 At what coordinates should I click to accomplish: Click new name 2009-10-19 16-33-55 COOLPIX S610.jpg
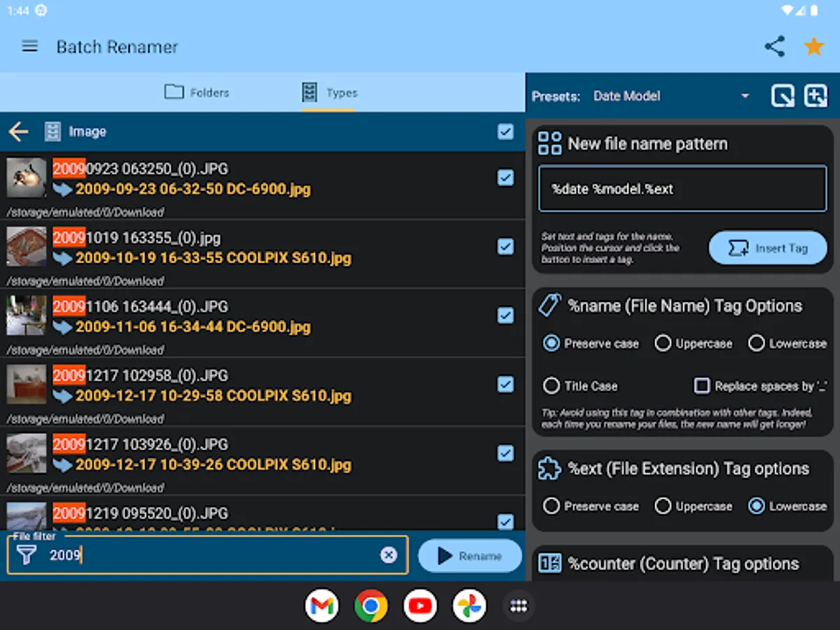pyautogui.click(x=213, y=258)
